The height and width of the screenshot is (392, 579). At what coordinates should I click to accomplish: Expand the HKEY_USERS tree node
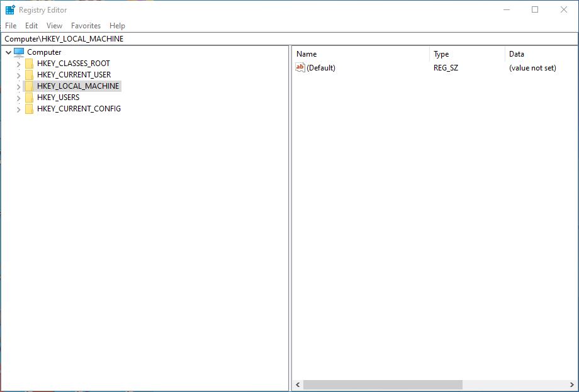pyautogui.click(x=19, y=97)
